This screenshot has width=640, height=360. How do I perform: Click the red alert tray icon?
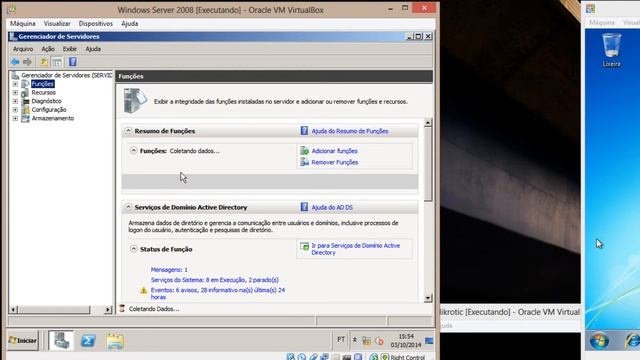pyautogui.click(x=380, y=341)
